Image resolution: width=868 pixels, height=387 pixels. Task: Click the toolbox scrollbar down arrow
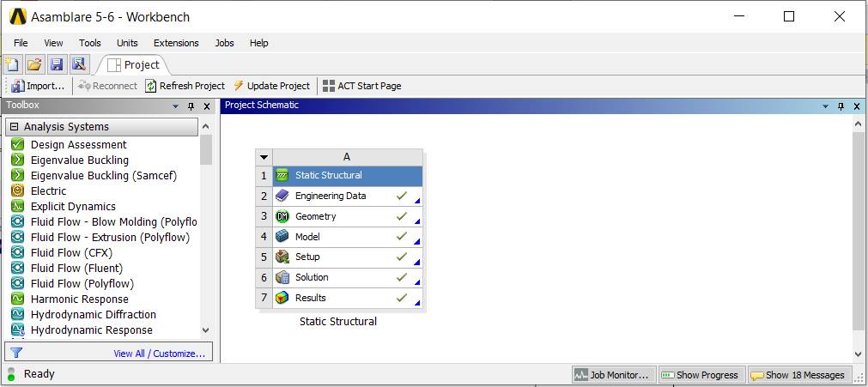[206, 330]
